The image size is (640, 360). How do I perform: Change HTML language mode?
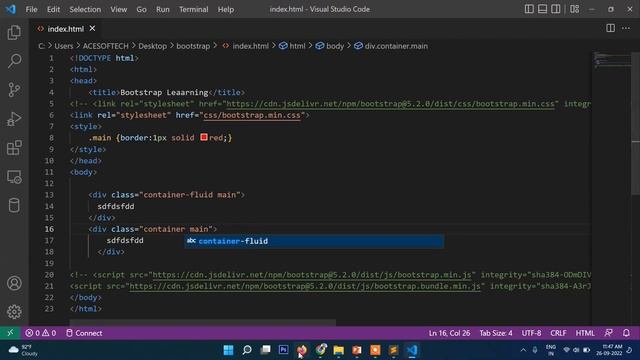pyautogui.click(x=585, y=333)
